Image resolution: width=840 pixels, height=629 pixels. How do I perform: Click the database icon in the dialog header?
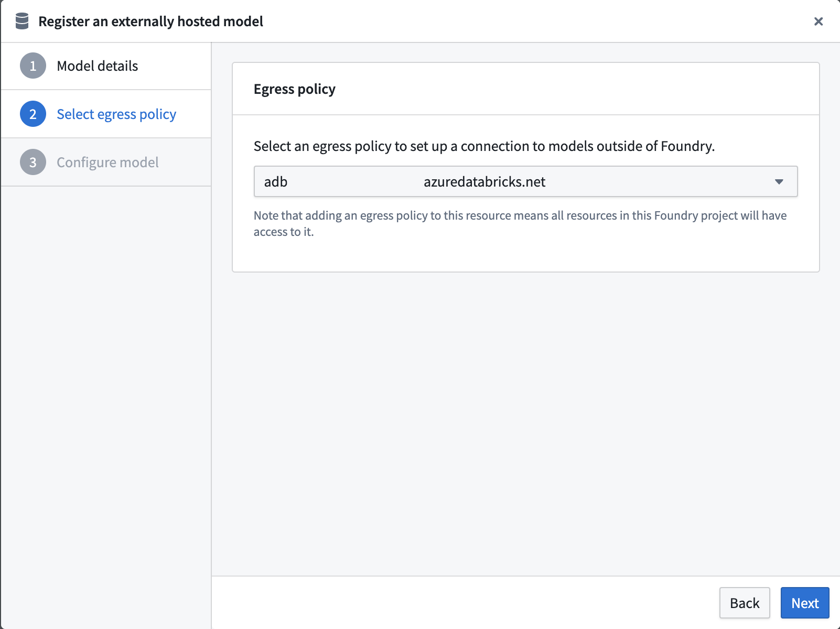pyautogui.click(x=22, y=21)
